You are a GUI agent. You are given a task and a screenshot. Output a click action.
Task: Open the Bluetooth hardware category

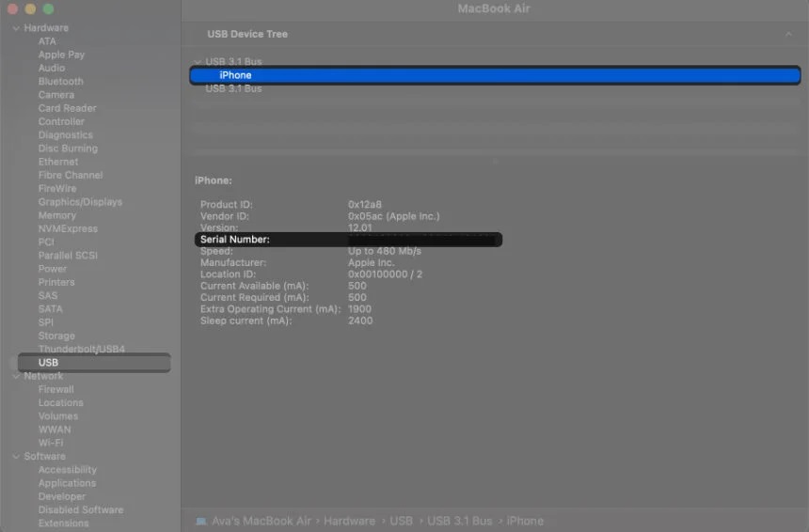(x=60, y=82)
